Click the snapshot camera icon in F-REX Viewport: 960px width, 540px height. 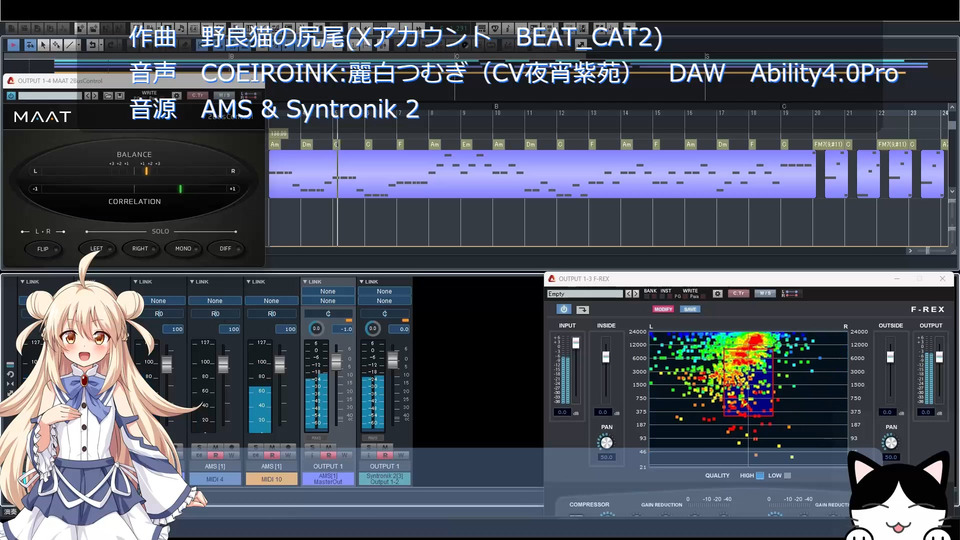(x=718, y=294)
